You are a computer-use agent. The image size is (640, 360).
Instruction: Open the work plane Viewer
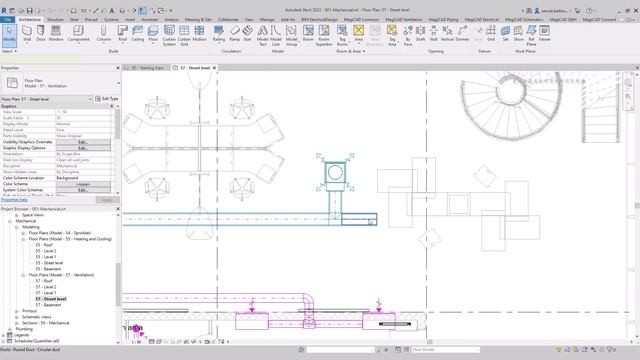coord(544,33)
